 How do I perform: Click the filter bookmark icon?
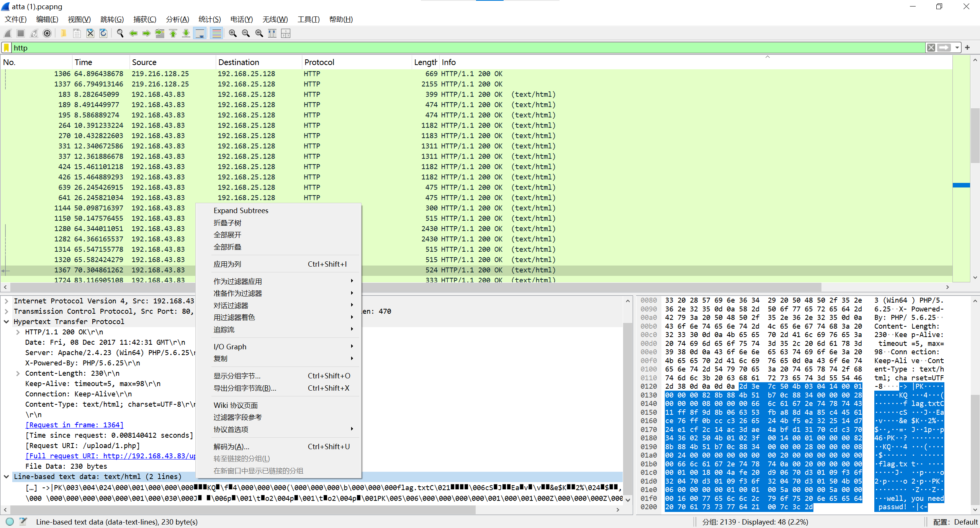tap(7, 48)
